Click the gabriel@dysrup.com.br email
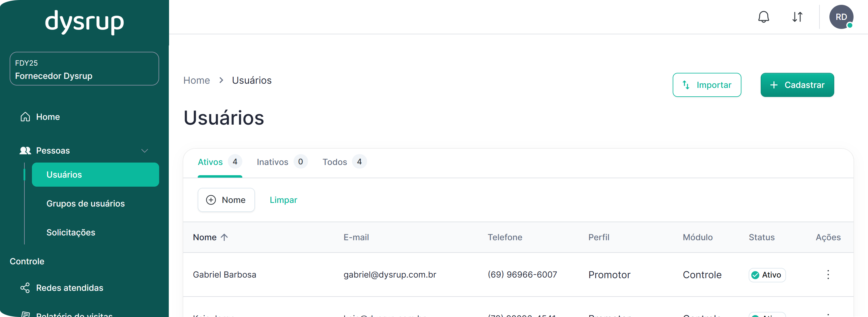This screenshot has height=317, width=868. click(389, 275)
